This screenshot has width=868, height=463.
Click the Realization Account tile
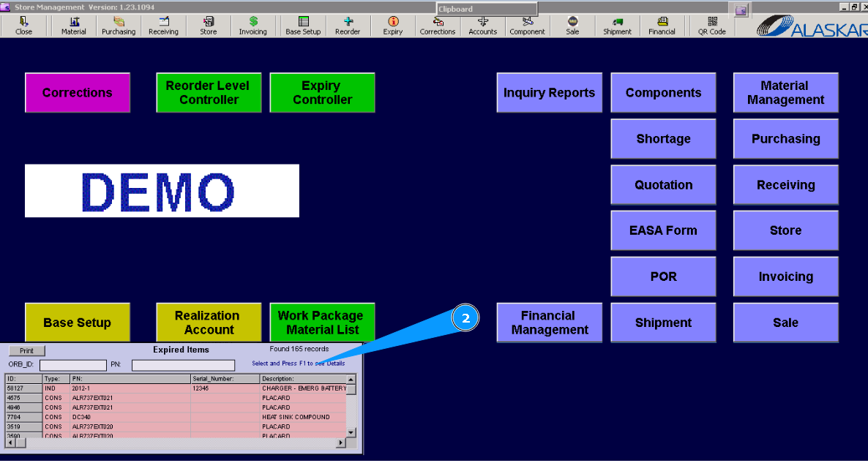pos(208,323)
